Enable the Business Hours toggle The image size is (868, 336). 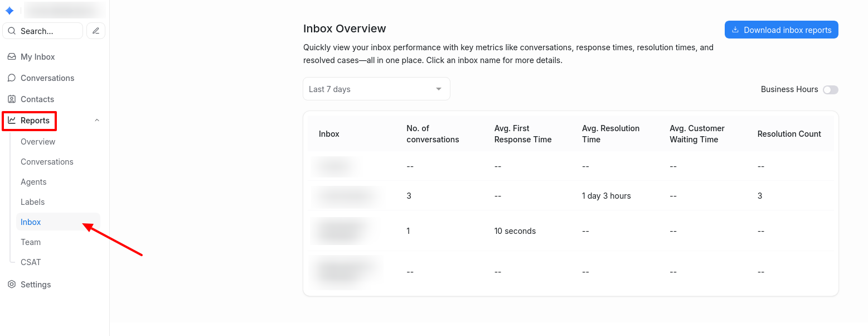pos(830,90)
